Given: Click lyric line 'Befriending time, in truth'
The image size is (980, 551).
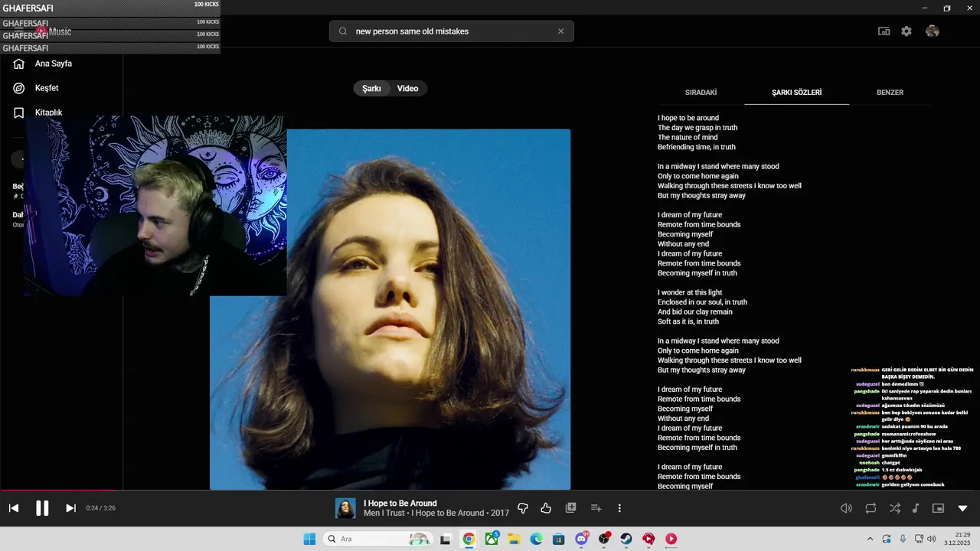Looking at the screenshot, I should 697,147.
